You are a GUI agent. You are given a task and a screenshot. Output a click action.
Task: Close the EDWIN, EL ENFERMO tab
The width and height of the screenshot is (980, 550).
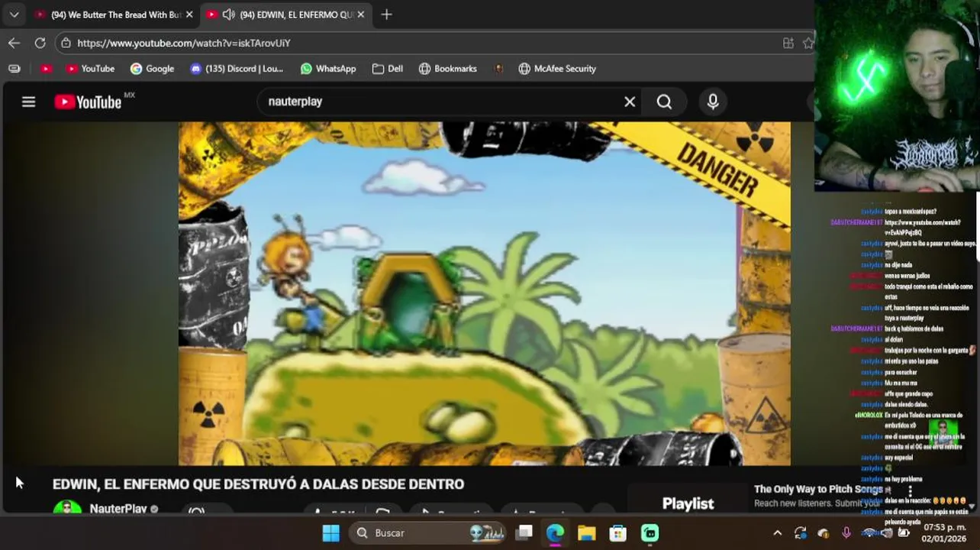pos(361,15)
